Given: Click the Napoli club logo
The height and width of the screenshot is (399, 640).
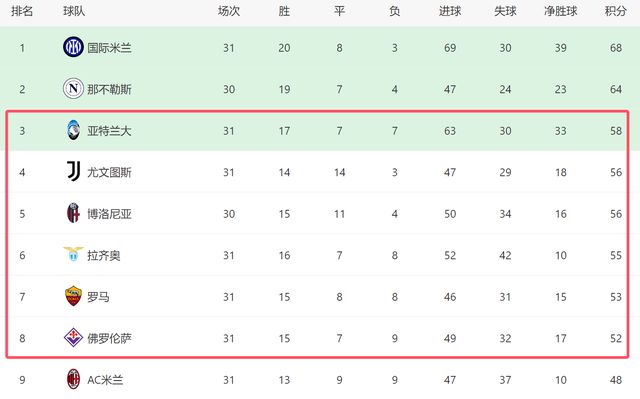Looking at the screenshot, I should (73, 89).
